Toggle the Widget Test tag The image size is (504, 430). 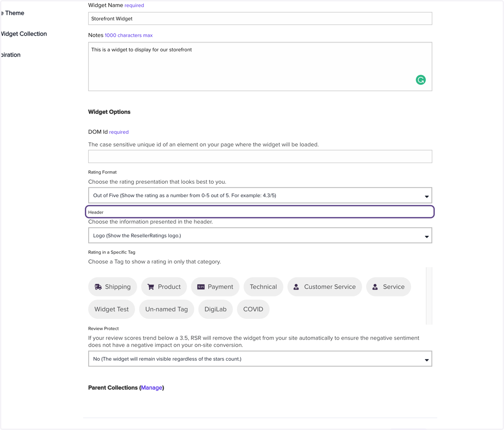click(x=111, y=309)
